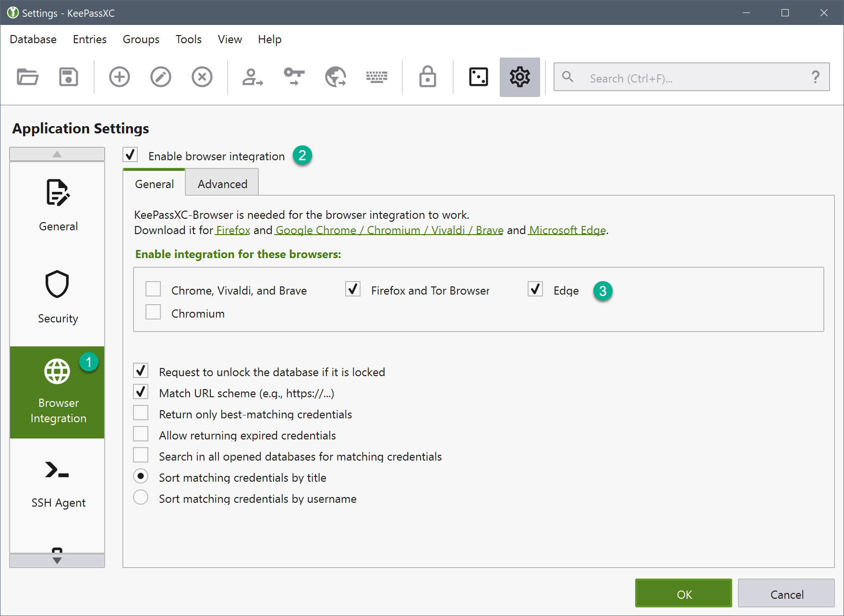
Task: Enable integration for Chromium browser
Action: click(x=154, y=313)
